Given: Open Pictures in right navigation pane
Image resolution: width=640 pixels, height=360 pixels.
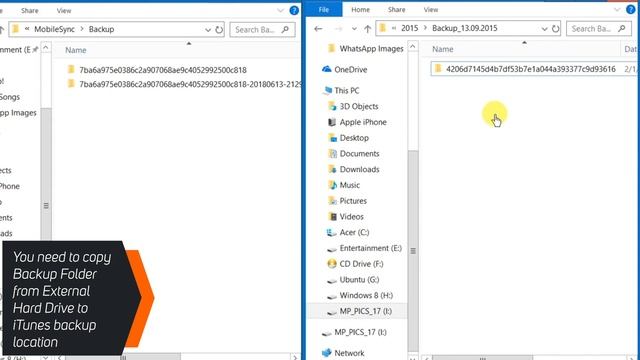Looking at the screenshot, I should pyautogui.click(x=353, y=201).
